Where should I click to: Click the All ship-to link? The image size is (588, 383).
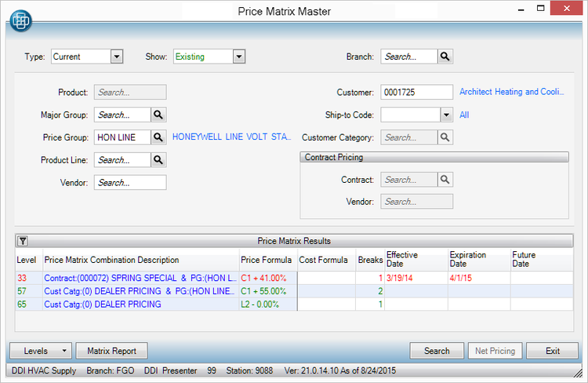pos(464,115)
